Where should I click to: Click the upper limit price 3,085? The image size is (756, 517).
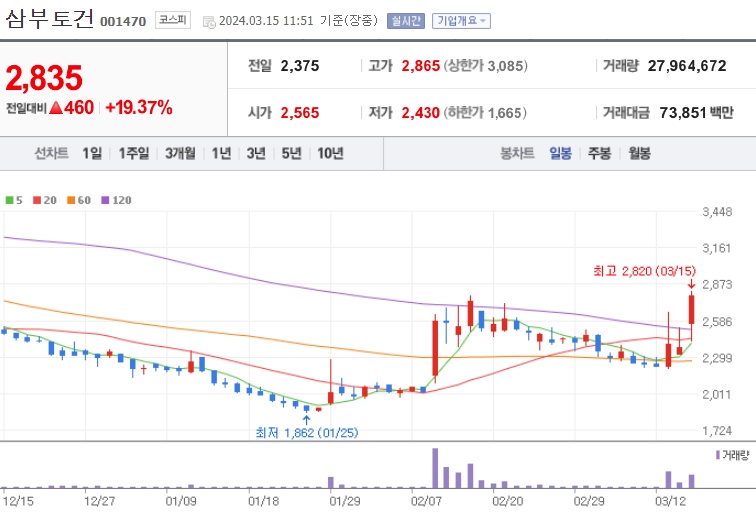coord(505,66)
